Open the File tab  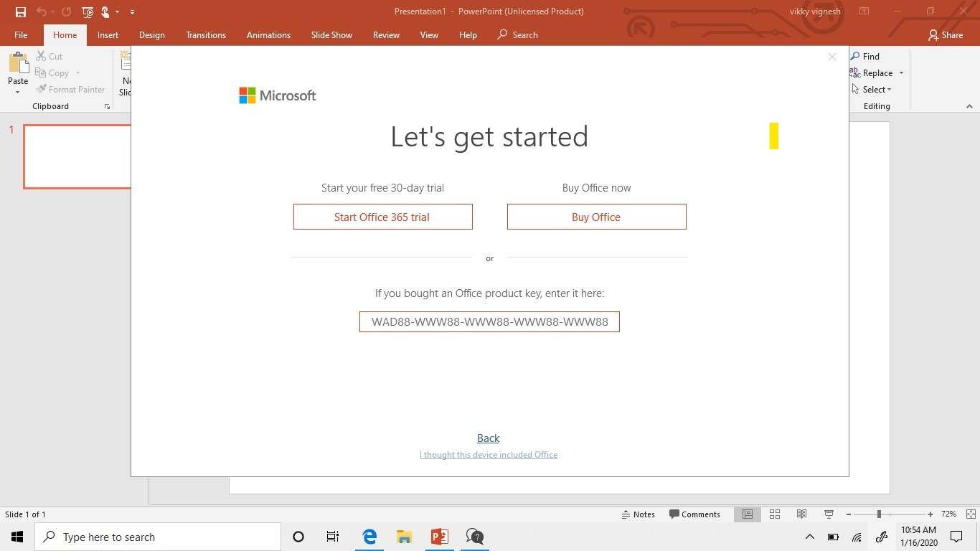pyautogui.click(x=21, y=34)
